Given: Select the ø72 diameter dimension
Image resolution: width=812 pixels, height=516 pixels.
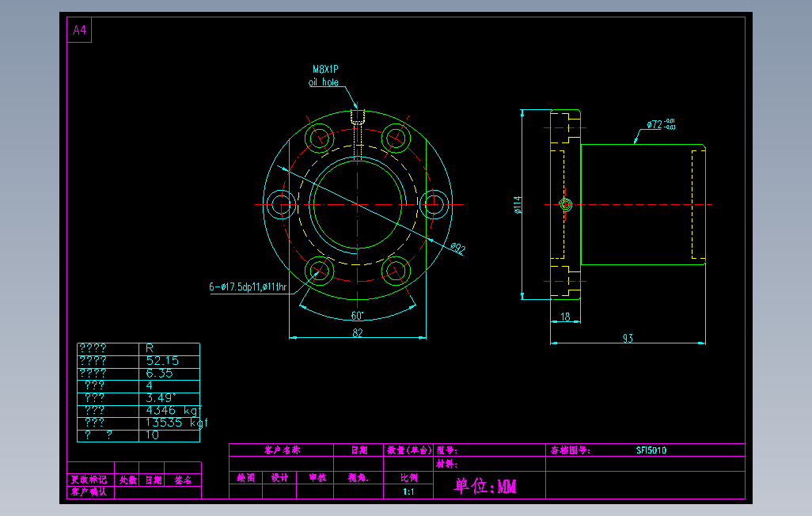Looking at the screenshot, I should pyautogui.click(x=661, y=124).
